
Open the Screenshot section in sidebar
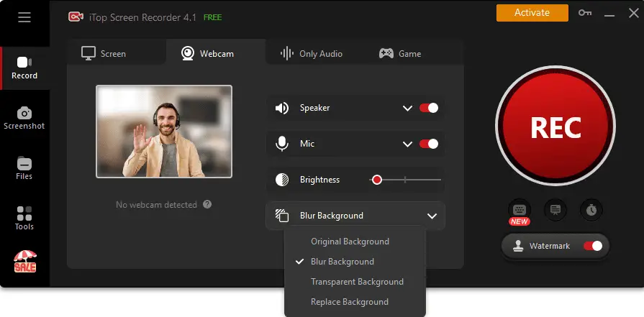click(x=24, y=119)
